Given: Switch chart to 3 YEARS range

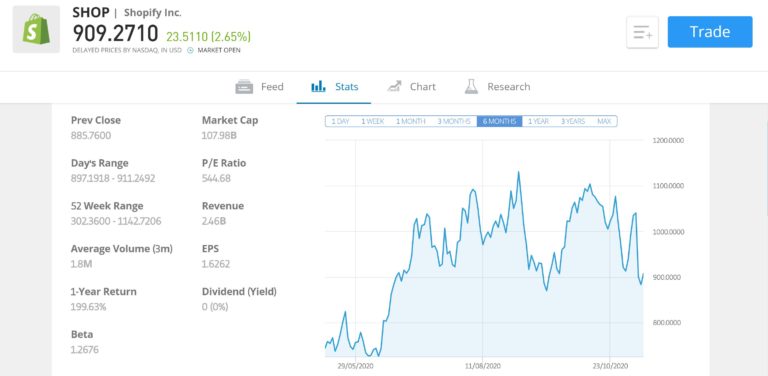Looking at the screenshot, I should 573,121.
